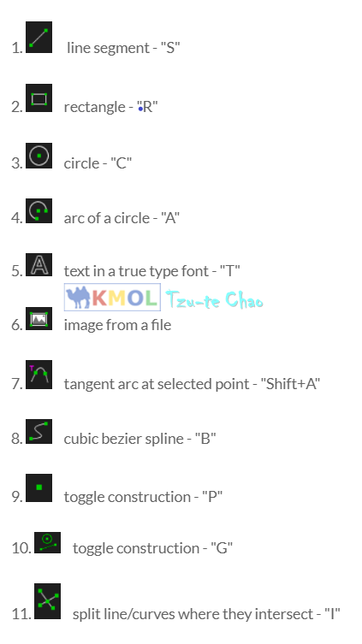Choose the circle sketch tool icon

[39, 156]
